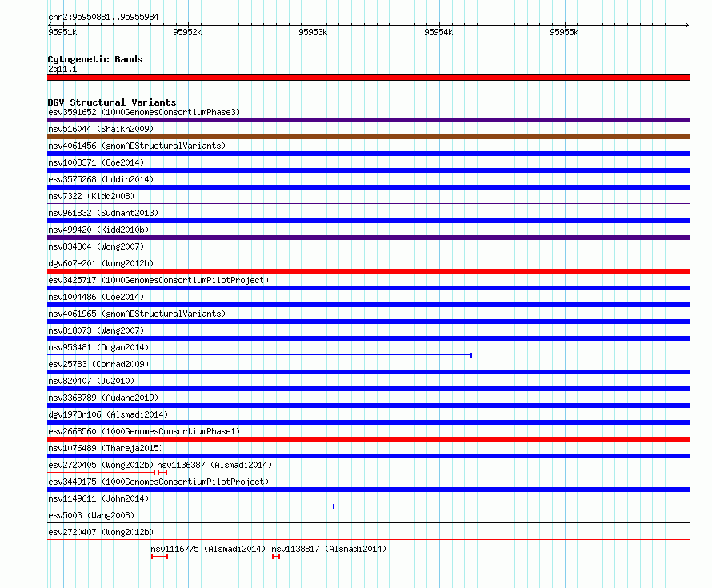Click the Cytogenetic Bands track title
Viewport: 712px width, 588px height.
click(x=95, y=59)
